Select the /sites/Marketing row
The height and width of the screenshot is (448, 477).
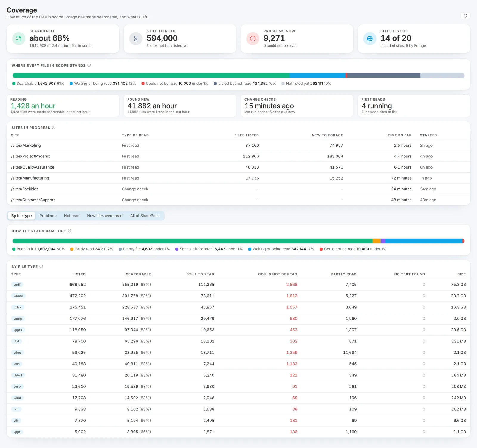238,145
